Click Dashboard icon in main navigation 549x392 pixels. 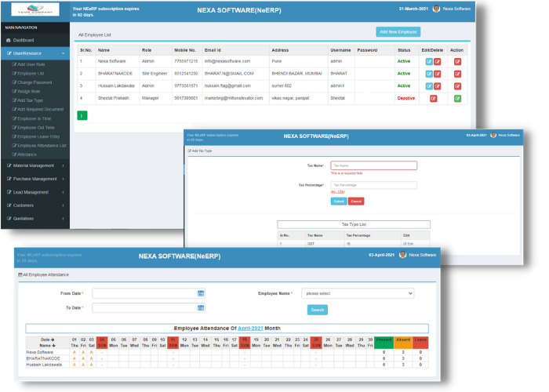coord(9,39)
